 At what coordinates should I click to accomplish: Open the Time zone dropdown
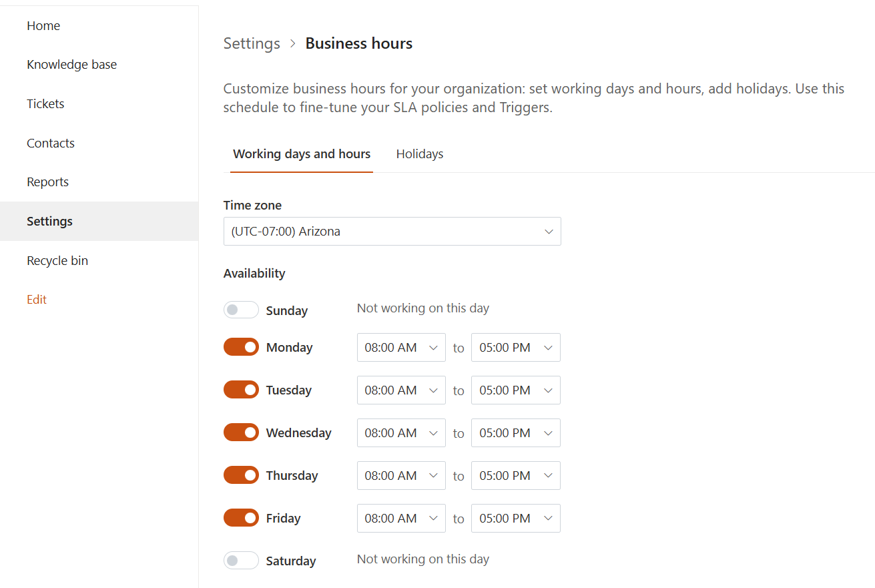pos(392,232)
